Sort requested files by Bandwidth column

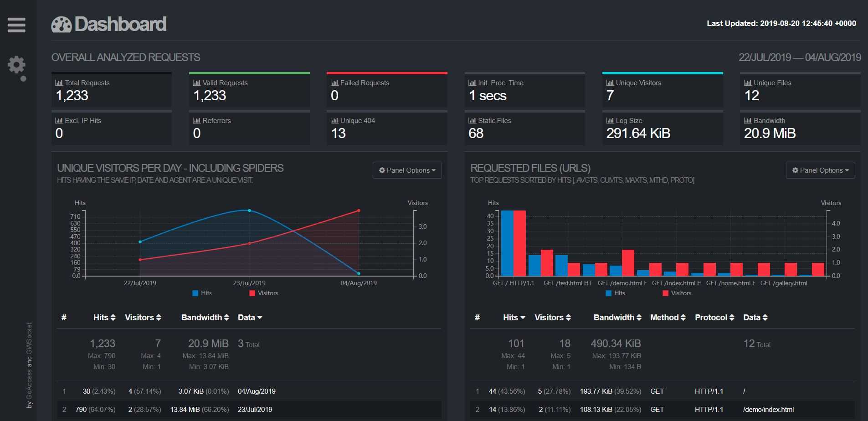pyautogui.click(x=617, y=318)
